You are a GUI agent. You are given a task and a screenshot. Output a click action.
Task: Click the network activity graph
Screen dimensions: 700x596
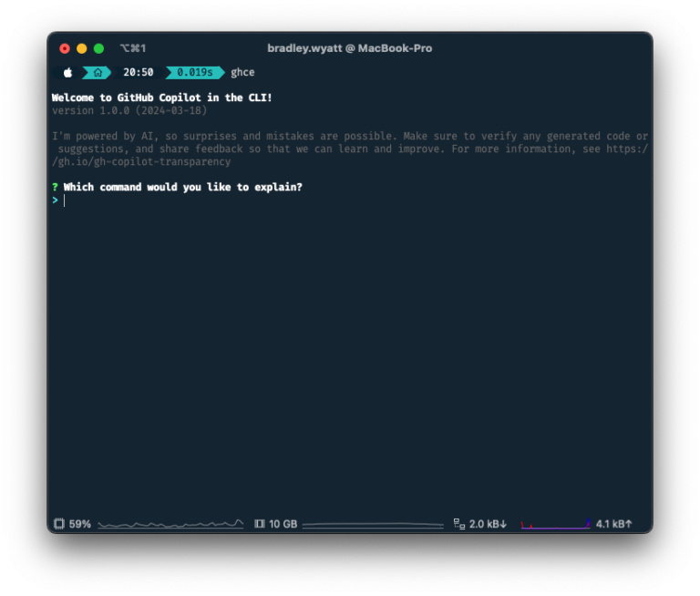(555, 524)
